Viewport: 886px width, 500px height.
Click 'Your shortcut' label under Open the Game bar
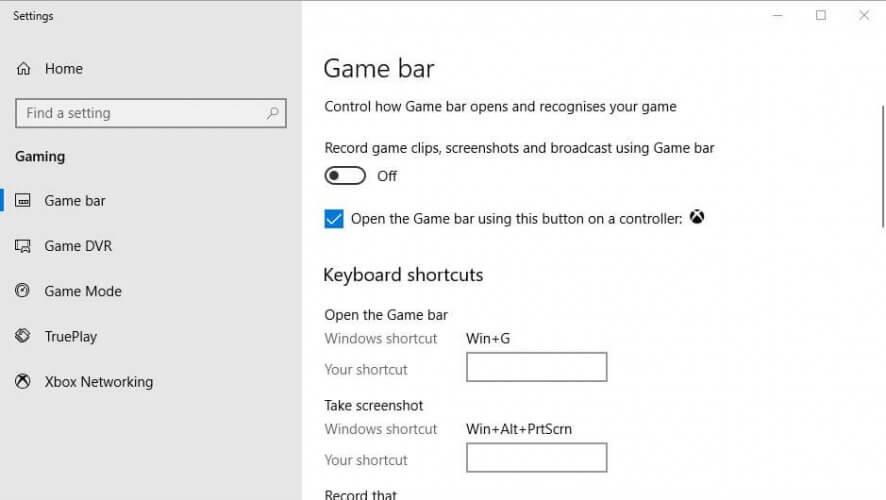(x=366, y=369)
